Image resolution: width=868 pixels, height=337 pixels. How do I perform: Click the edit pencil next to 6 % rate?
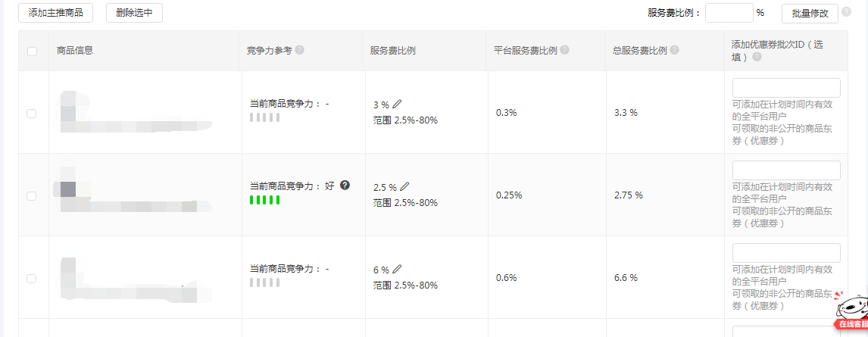397,269
